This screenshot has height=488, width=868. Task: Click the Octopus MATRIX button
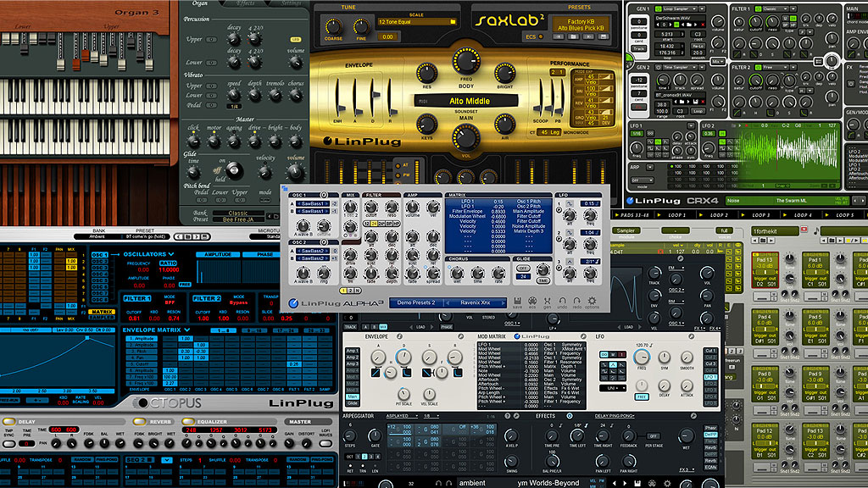point(102,312)
